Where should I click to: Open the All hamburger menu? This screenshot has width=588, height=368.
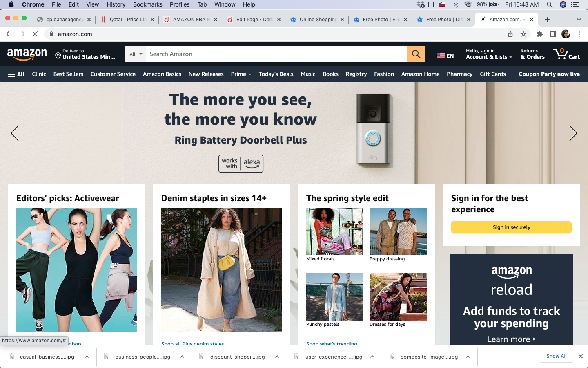[16, 74]
